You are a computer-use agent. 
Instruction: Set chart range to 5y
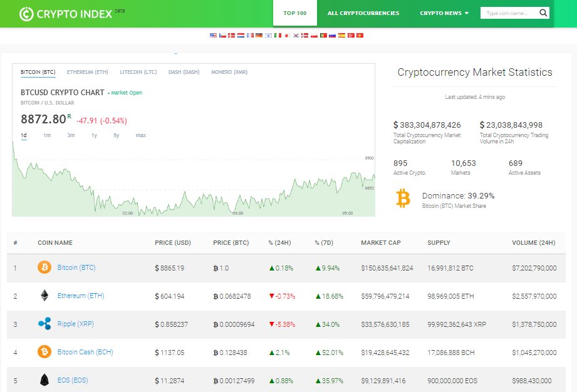pos(117,135)
